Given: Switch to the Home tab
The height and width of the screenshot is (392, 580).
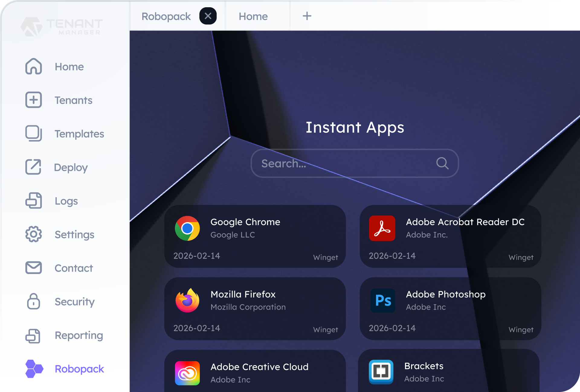Looking at the screenshot, I should pos(253,16).
